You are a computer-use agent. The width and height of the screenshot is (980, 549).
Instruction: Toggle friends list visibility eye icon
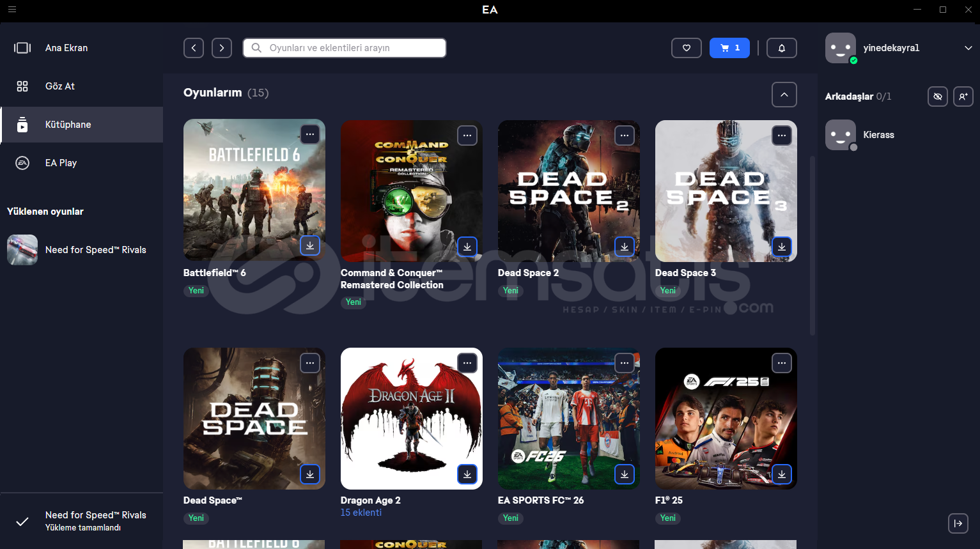938,97
